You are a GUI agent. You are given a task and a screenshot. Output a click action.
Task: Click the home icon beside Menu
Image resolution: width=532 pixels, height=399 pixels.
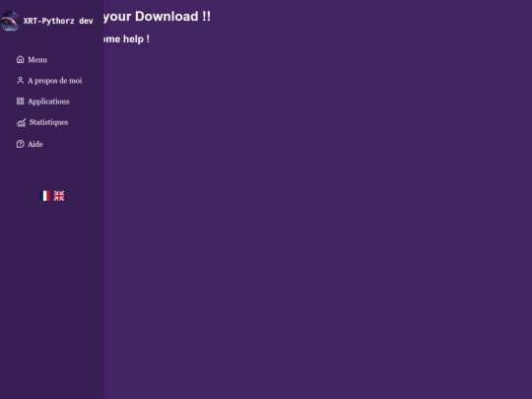[21, 59]
